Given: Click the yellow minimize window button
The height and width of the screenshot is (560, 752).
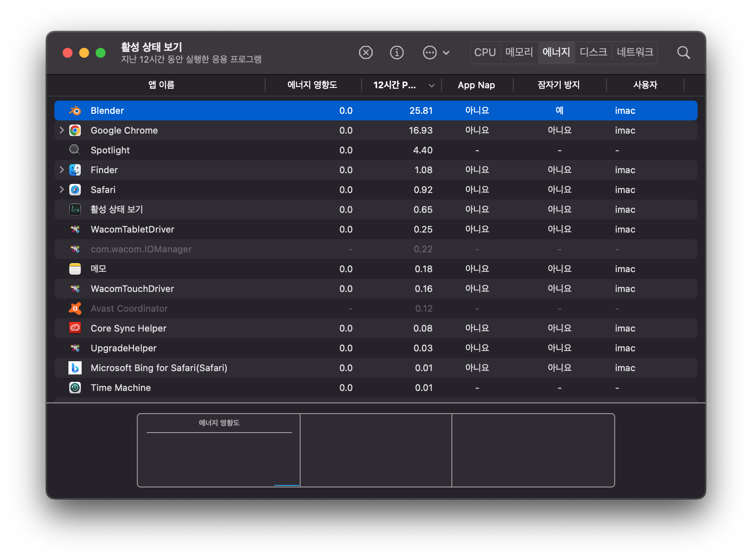Looking at the screenshot, I should [x=84, y=53].
